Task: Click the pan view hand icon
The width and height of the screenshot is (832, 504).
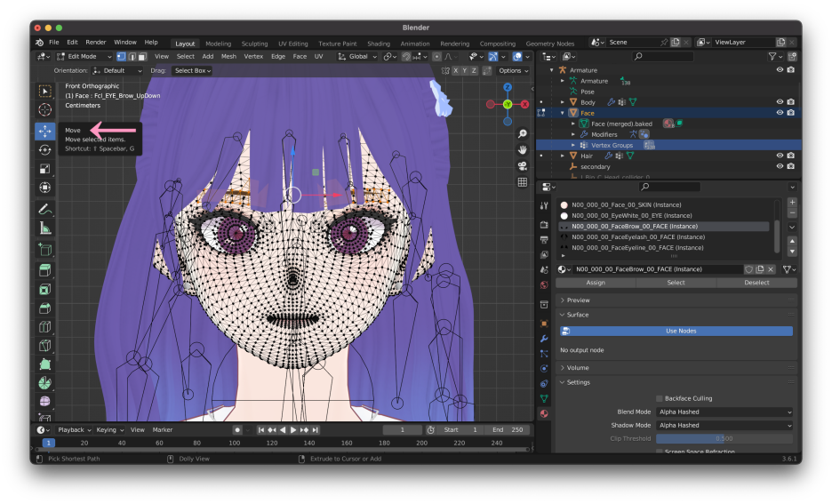Action: coord(523,149)
